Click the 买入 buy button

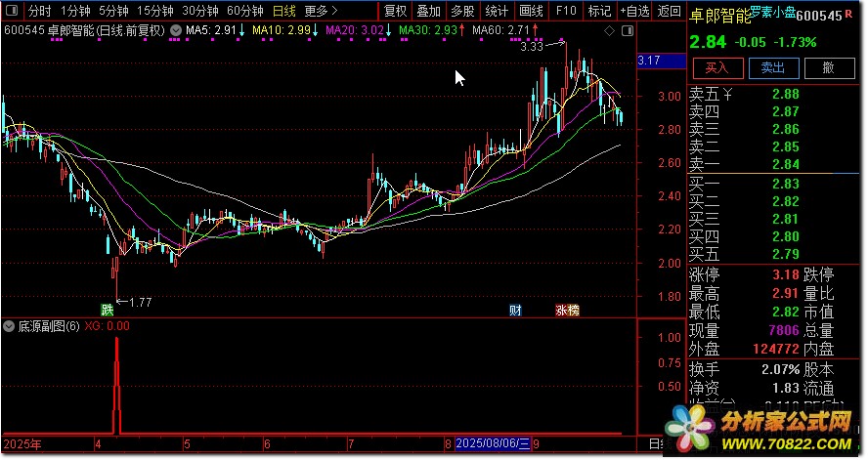coord(717,67)
